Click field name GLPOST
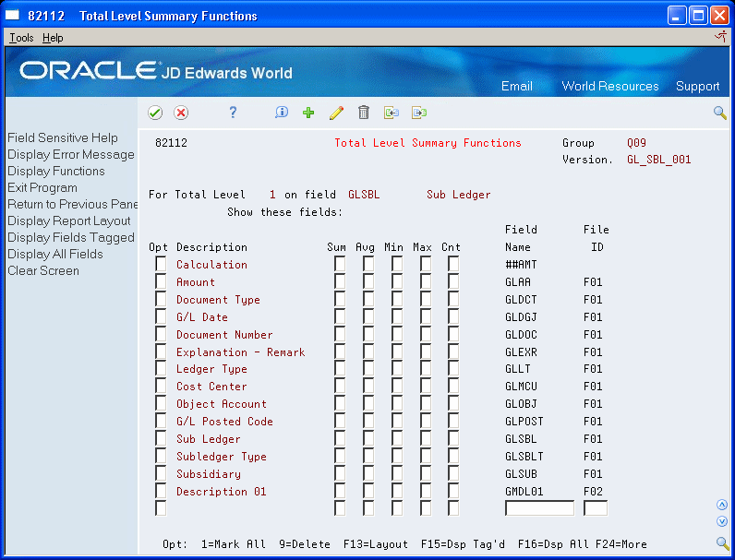 [524, 422]
